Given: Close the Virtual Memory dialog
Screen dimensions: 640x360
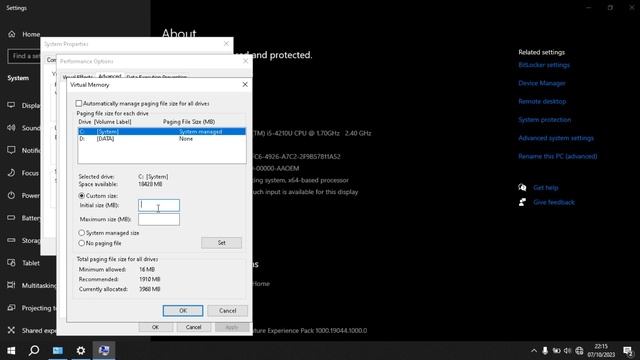Looking at the screenshot, I should click(x=245, y=84).
